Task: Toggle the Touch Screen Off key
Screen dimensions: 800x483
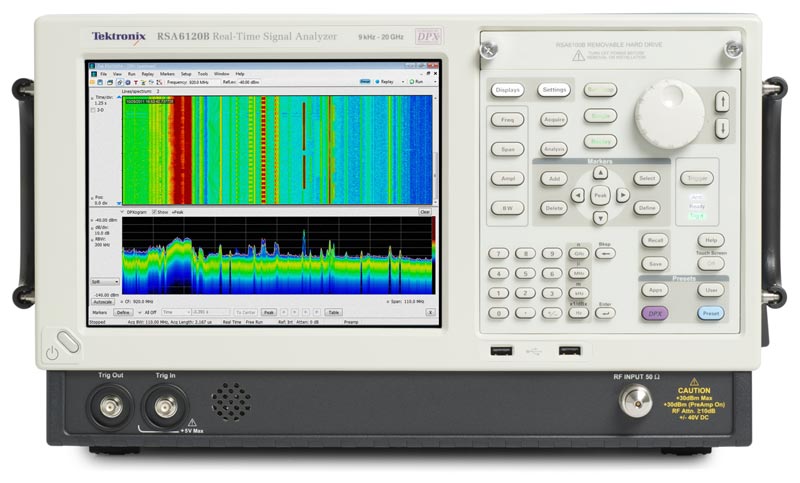Action: tap(711, 264)
